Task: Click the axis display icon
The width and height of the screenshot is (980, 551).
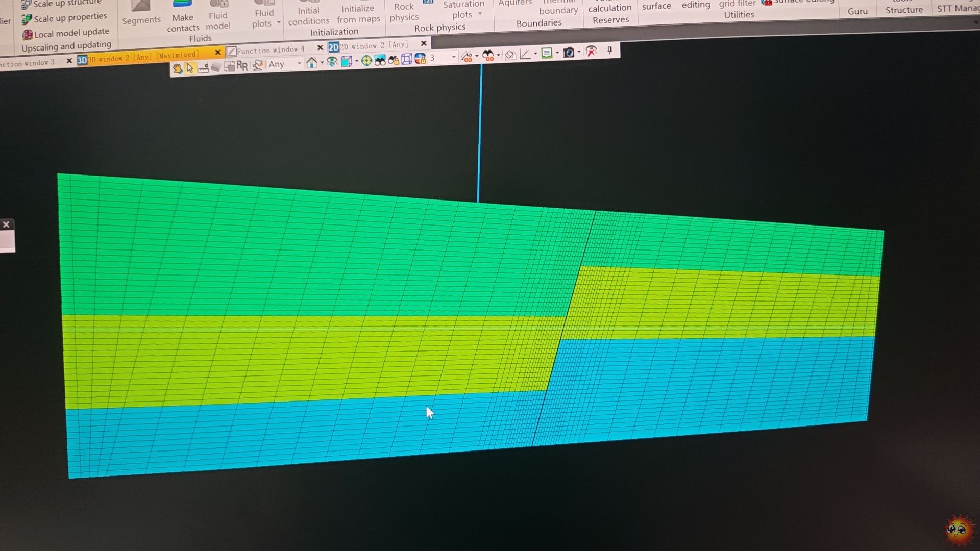Action: [525, 54]
